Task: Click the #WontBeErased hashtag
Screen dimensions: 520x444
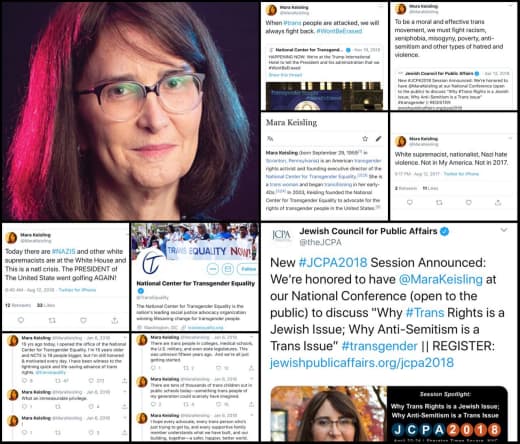Action: coord(339,31)
